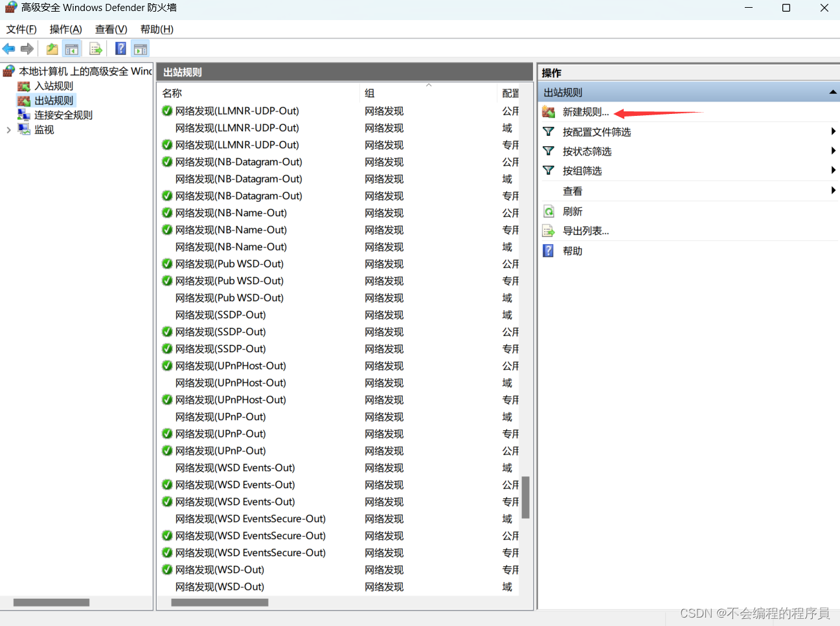The width and height of the screenshot is (840, 626).
Task: Select 出站规则 in the console tree
Action: [x=54, y=100]
